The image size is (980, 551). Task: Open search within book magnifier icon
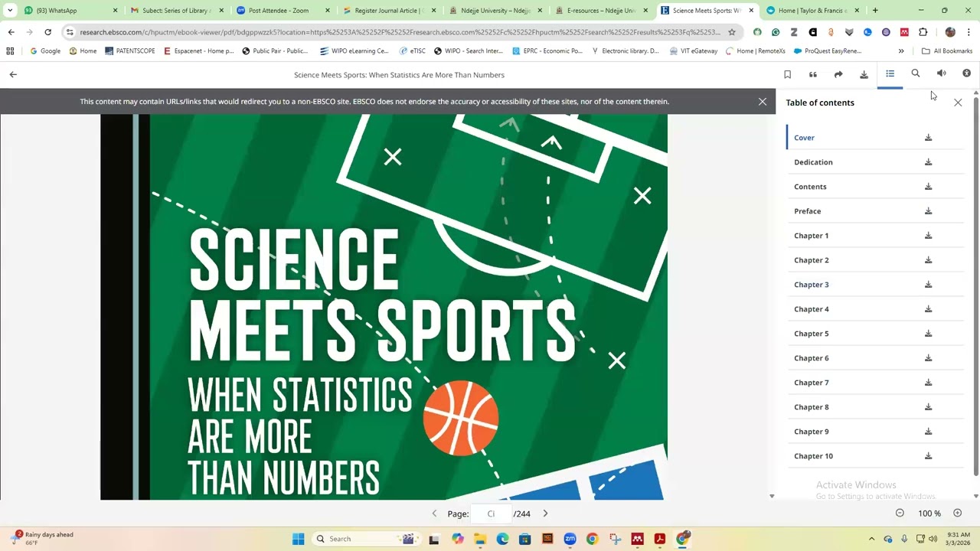click(916, 73)
